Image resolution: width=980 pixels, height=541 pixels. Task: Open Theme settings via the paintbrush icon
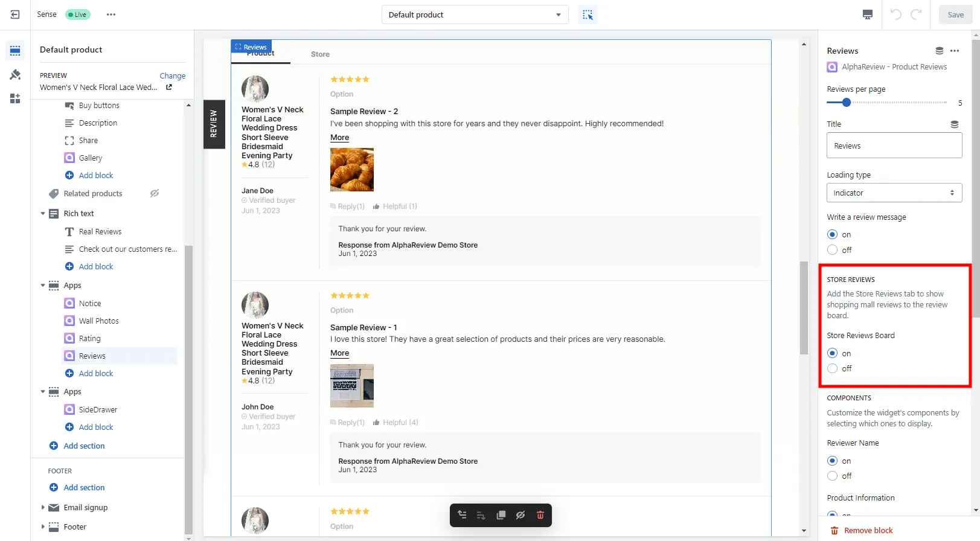(x=15, y=74)
